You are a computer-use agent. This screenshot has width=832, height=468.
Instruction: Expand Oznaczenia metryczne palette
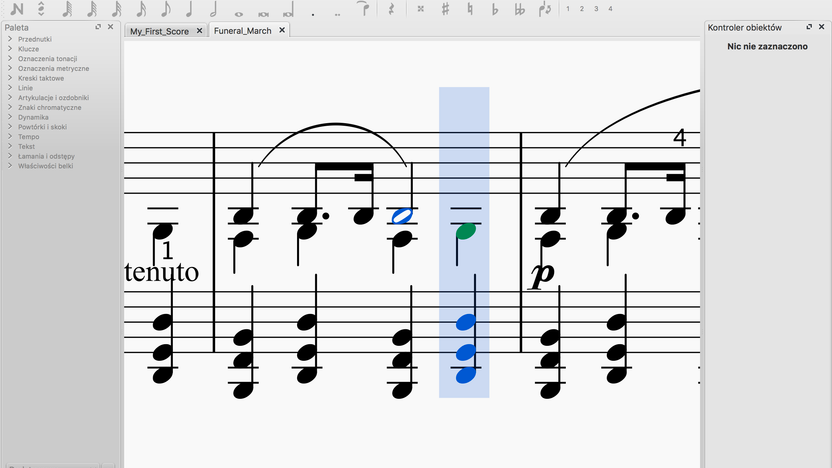pos(10,68)
